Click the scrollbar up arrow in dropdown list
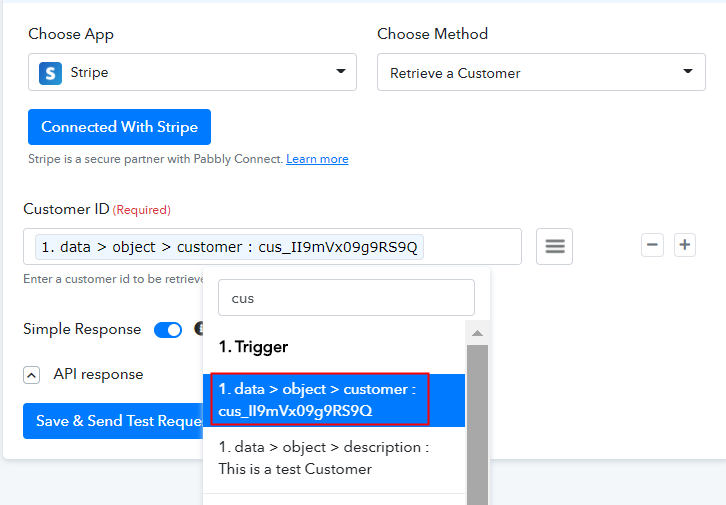The height and width of the screenshot is (505, 726). tap(477, 333)
